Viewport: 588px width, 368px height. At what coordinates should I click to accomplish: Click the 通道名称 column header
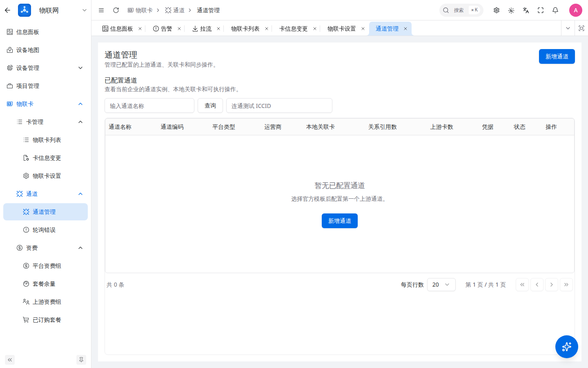coord(120,127)
